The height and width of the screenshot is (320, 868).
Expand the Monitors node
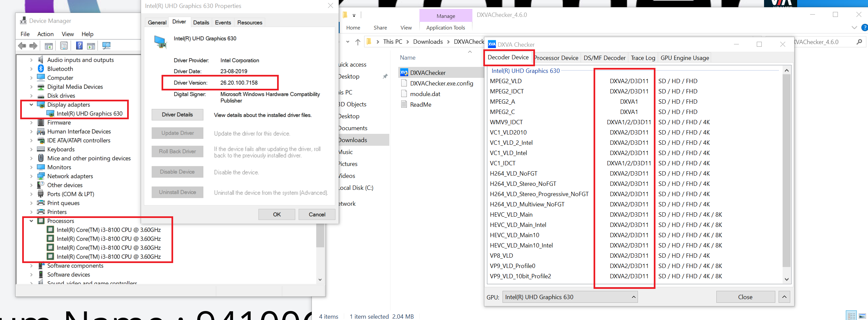pyautogui.click(x=31, y=167)
